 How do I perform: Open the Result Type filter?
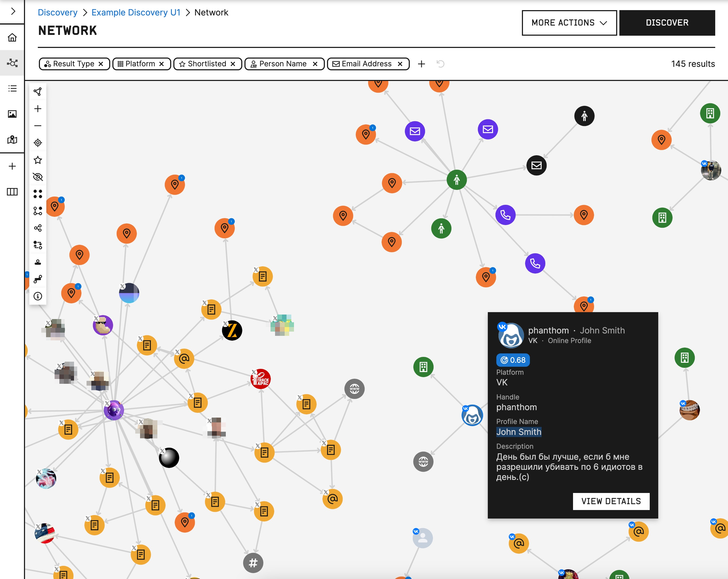point(70,64)
